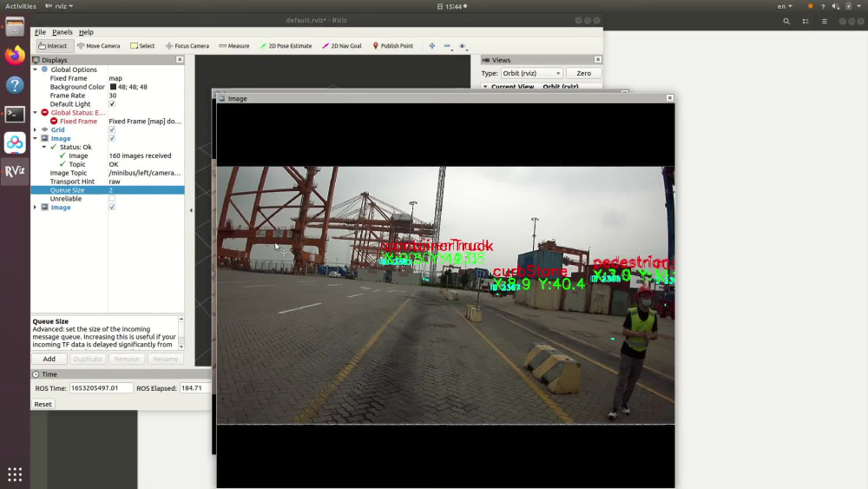Image resolution: width=868 pixels, height=489 pixels.
Task: Open the File menu
Action: (41, 32)
